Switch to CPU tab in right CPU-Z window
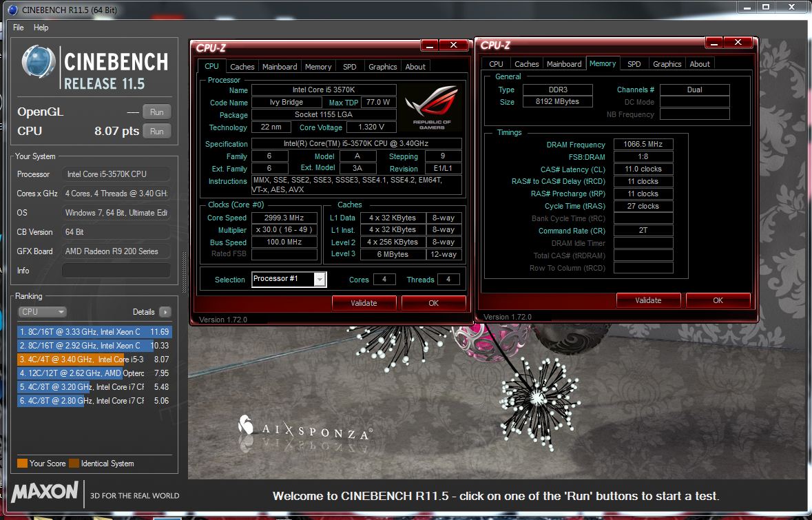Screen dimensions: 812x520 click(x=496, y=64)
